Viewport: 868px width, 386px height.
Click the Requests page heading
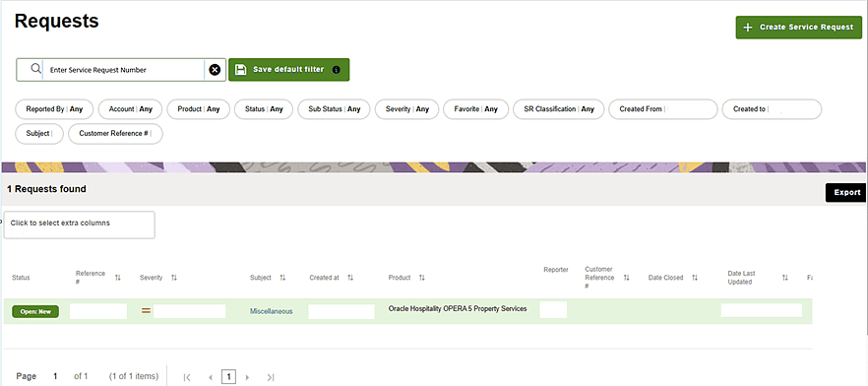coord(56,21)
